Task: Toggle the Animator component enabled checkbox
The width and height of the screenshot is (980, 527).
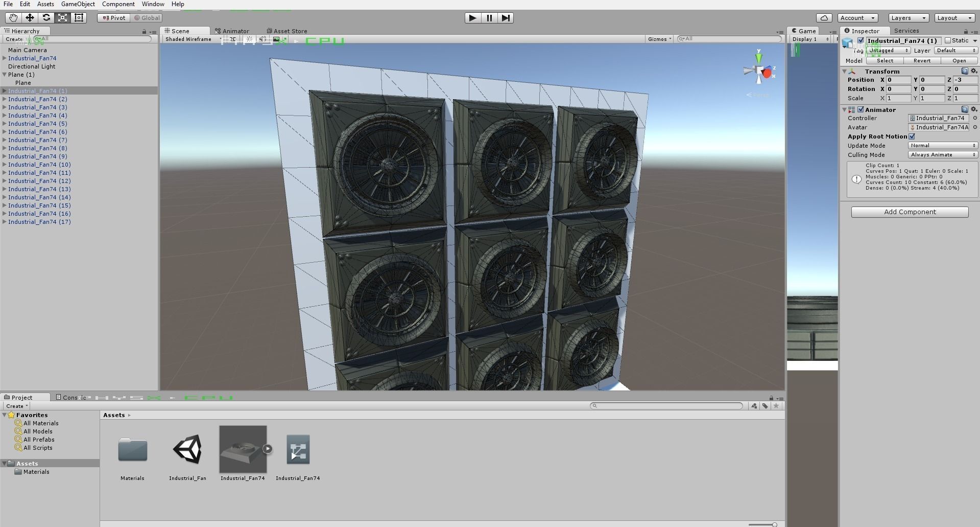Action: coord(861,109)
